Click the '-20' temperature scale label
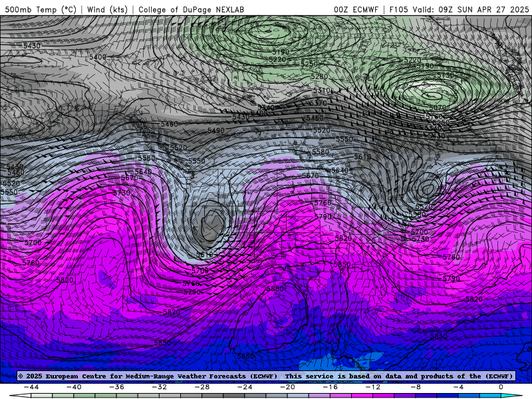The image size is (532, 399). point(288,387)
